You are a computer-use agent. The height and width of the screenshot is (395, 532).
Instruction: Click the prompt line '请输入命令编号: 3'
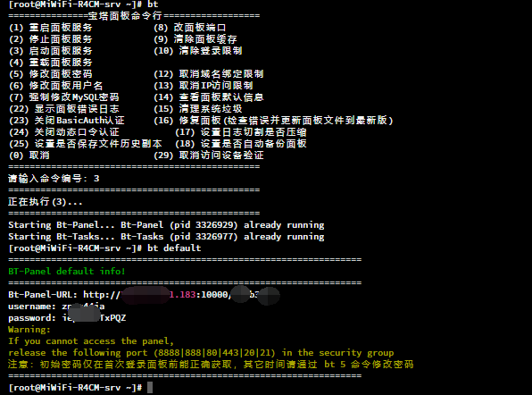(x=54, y=179)
